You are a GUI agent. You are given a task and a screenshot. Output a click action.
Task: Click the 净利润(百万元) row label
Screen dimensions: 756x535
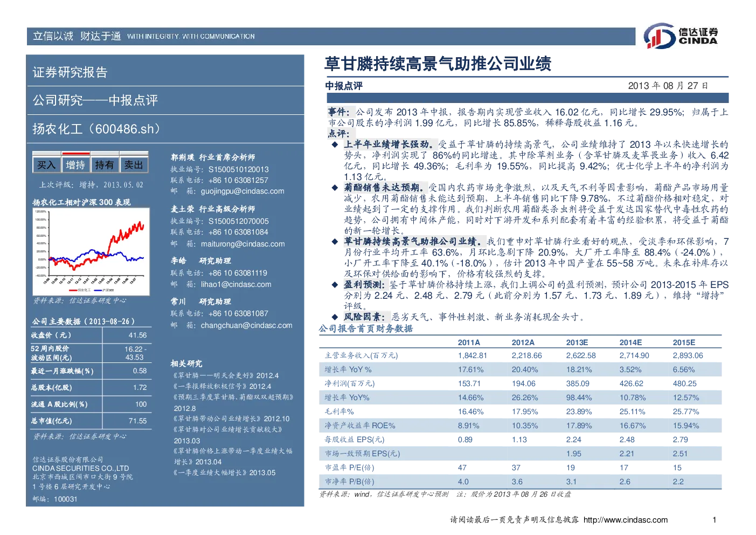point(349,383)
